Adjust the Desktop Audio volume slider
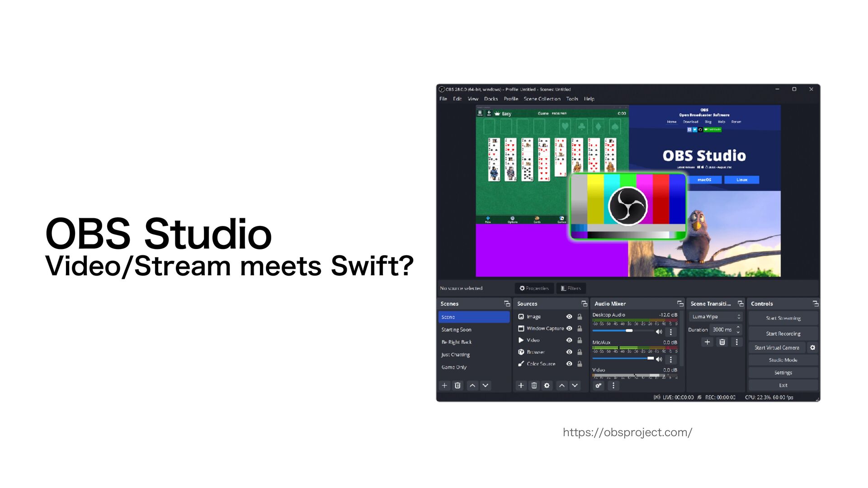 pyautogui.click(x=623, y=331)
